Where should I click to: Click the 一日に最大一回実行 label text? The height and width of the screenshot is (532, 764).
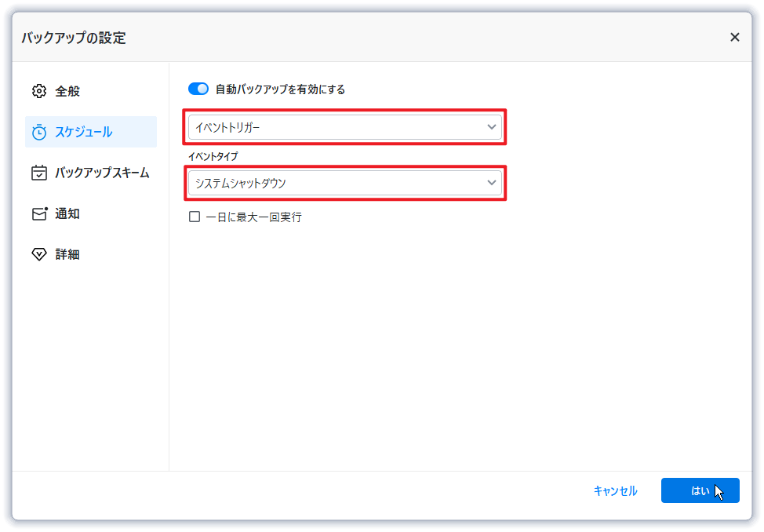point(253,217)
